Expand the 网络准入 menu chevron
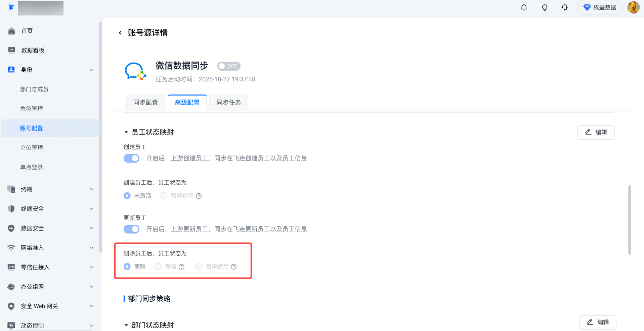 pos(92,248)
